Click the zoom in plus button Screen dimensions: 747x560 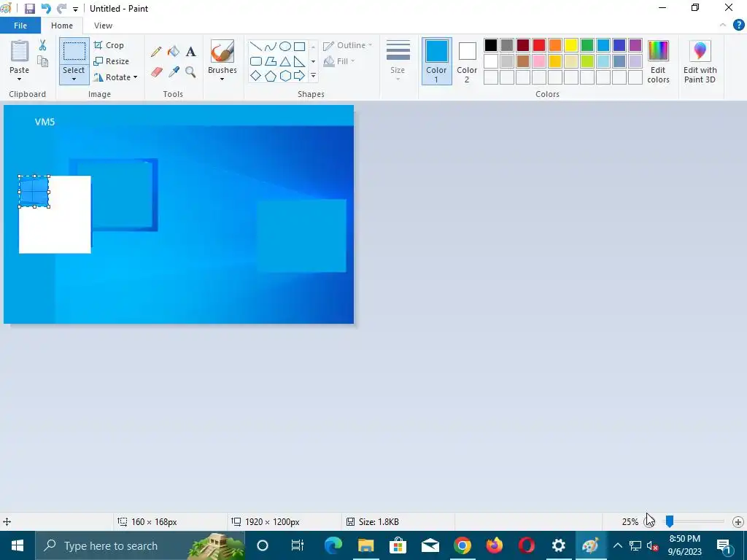coord(738,522)
